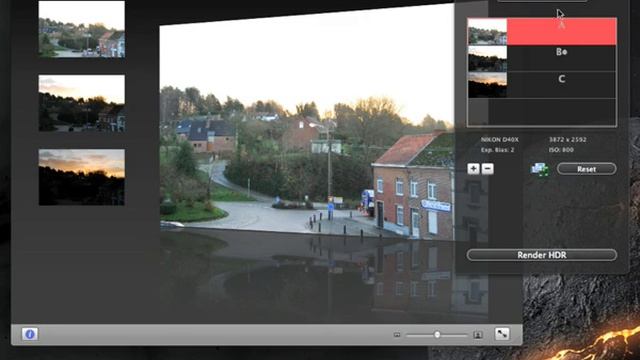Viewport: 640px width, 360px height.
Task: Click the minus button to remove an image
Action: click(x=487, y=169)
